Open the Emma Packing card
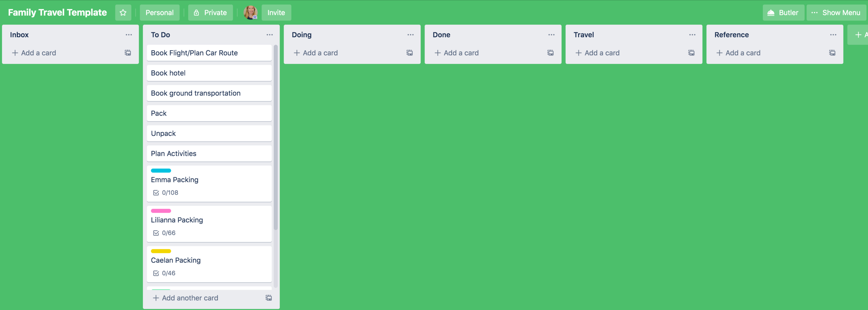 tap(209, 184)
